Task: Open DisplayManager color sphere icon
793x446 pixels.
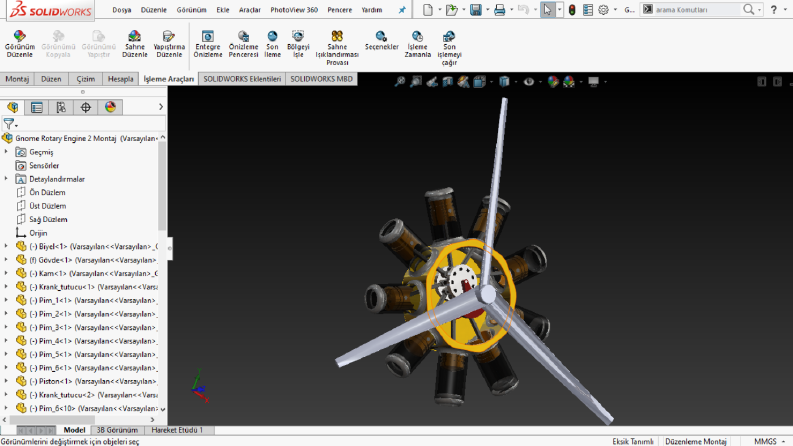Action: click(110, 107)
